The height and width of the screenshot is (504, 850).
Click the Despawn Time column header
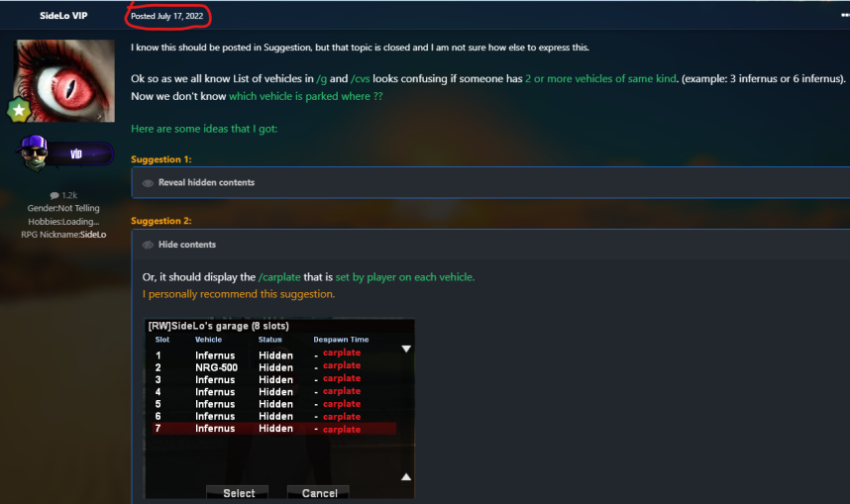(x=341, y=340)
